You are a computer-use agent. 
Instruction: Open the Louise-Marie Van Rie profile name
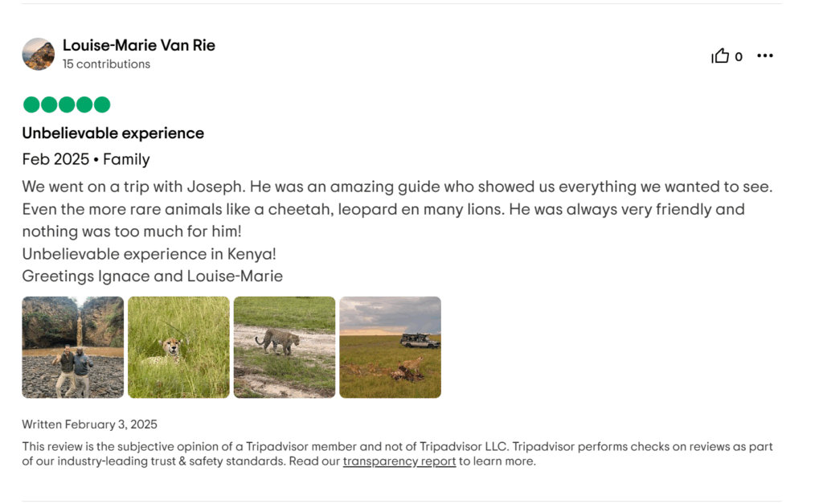click(138, 45)
